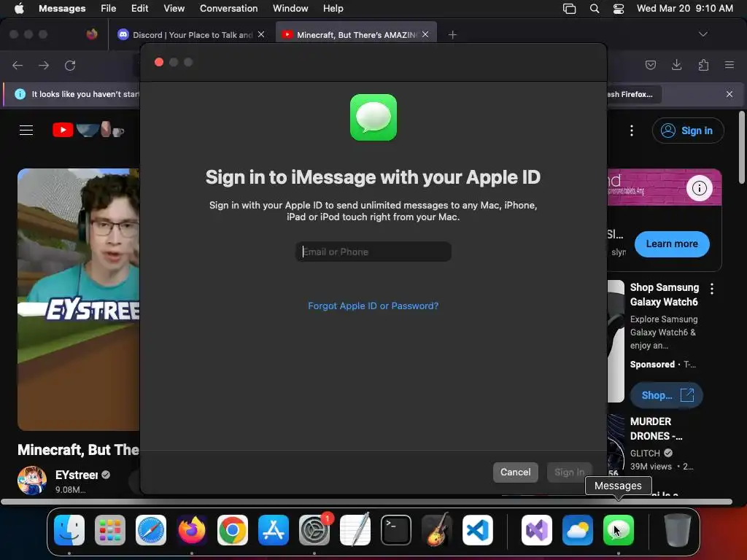Open the Trash in the Dock
Screen dimensions: 747x560
click(678, 530)
